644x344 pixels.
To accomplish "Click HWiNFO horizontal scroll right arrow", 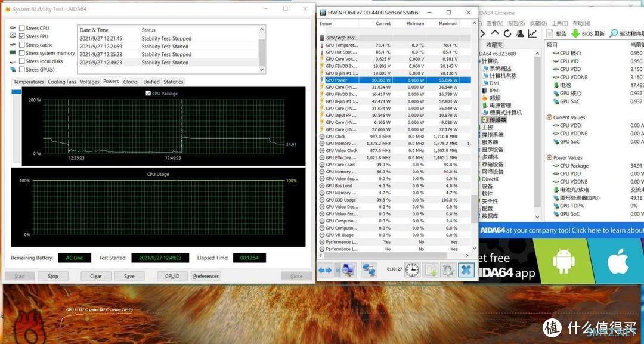I will (x=467, y=255).
